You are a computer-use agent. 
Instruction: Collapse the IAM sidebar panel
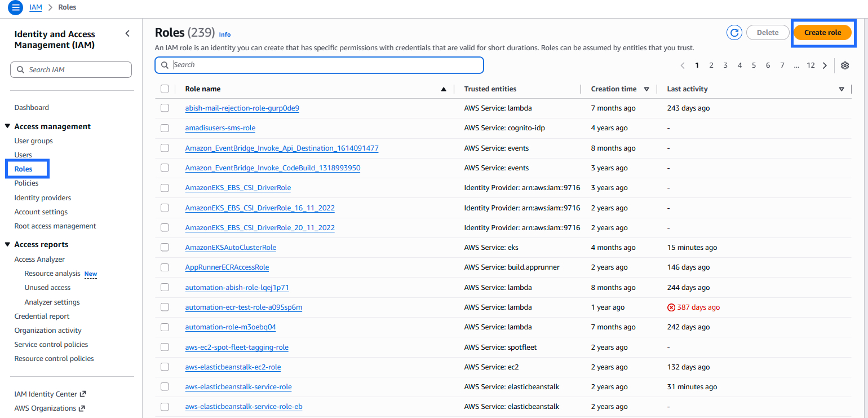point(127,34)
